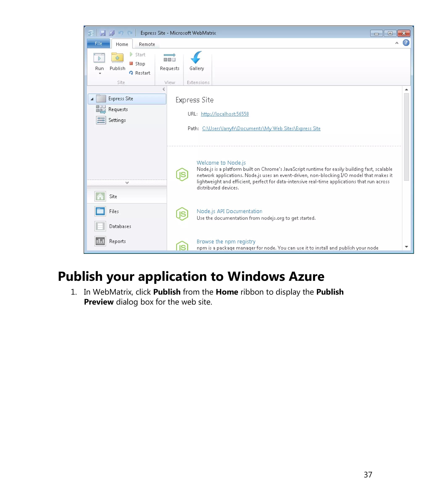Open Requests view from ribbon
The image size is (430, 504).
[x=169, y=62]
